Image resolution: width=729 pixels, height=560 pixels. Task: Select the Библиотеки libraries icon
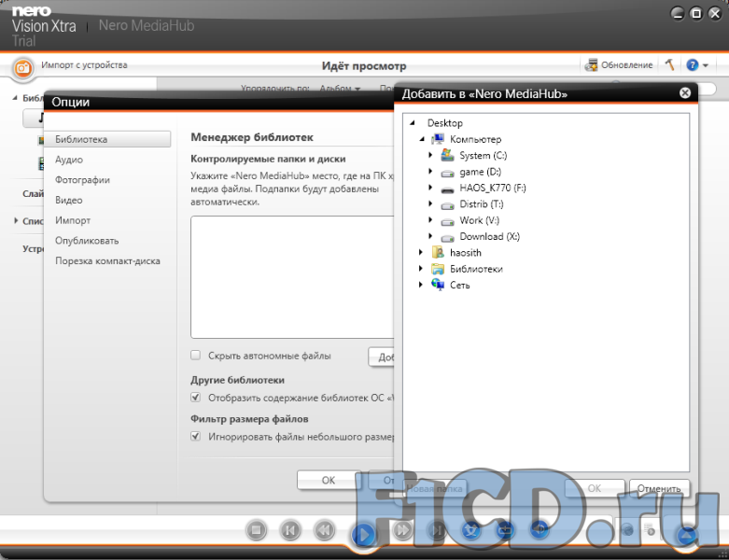pyautogui.click(x=438, y=269)
